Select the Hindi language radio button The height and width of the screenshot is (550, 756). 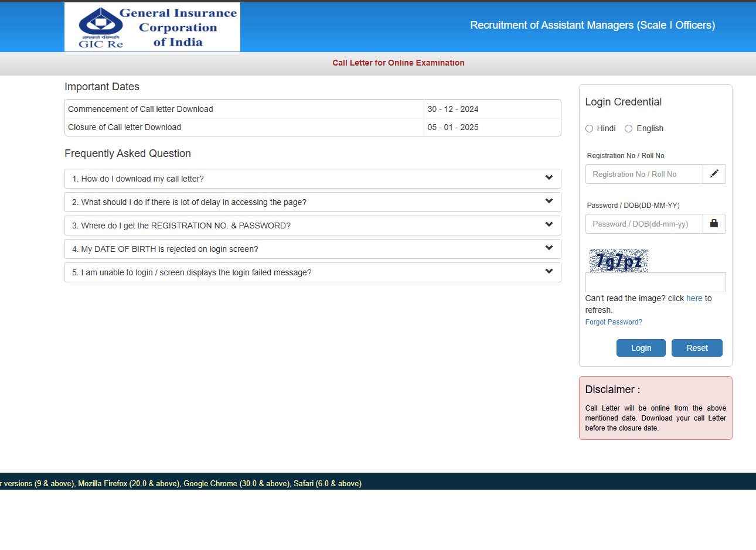(589, 129)
